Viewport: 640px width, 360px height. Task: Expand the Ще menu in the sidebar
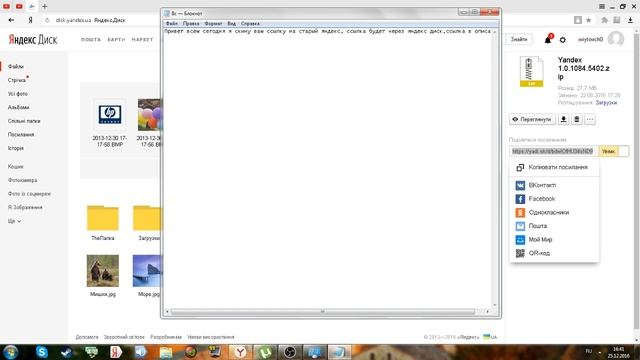14,221
